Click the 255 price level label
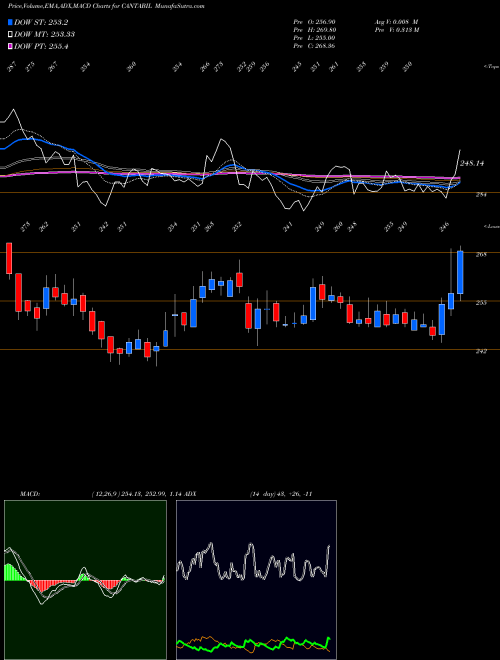This screenshot has height=660, width=500. coord(481,303)
